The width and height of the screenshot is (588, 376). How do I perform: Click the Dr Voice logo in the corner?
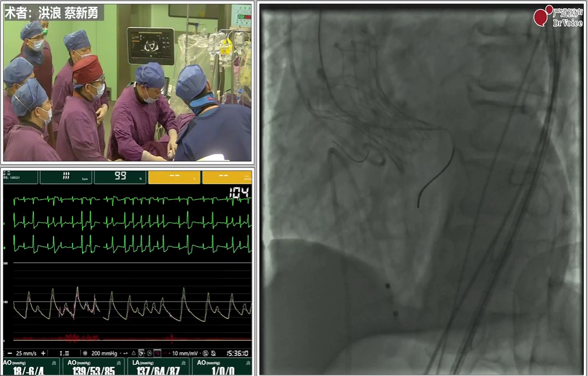point(557,16)
